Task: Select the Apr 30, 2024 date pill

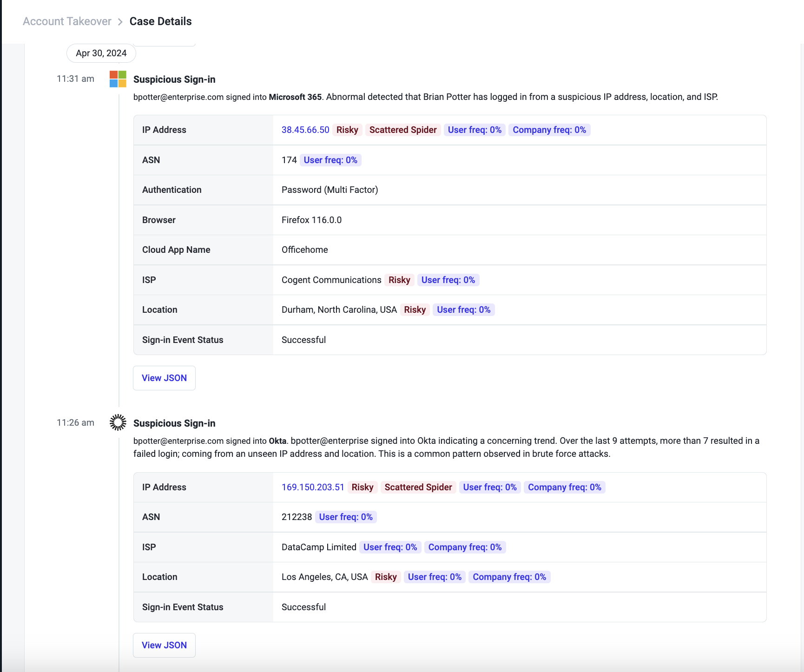Action: (101, 53)
